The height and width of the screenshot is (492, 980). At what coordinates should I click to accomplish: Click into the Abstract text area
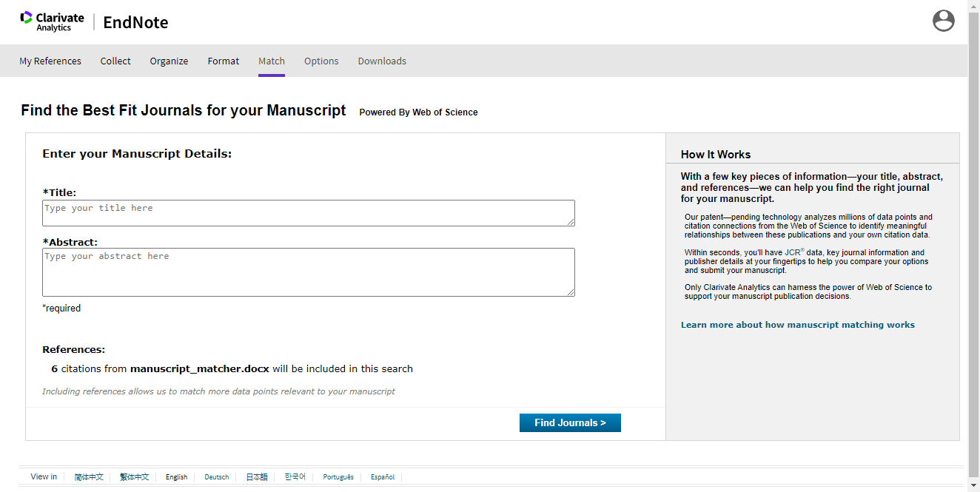tap(309, 272)
